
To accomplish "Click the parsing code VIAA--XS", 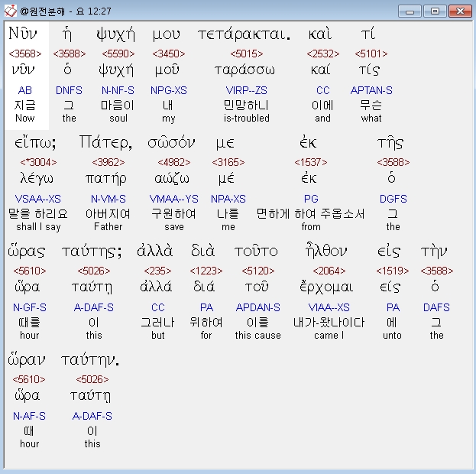I will pos(329,307).
